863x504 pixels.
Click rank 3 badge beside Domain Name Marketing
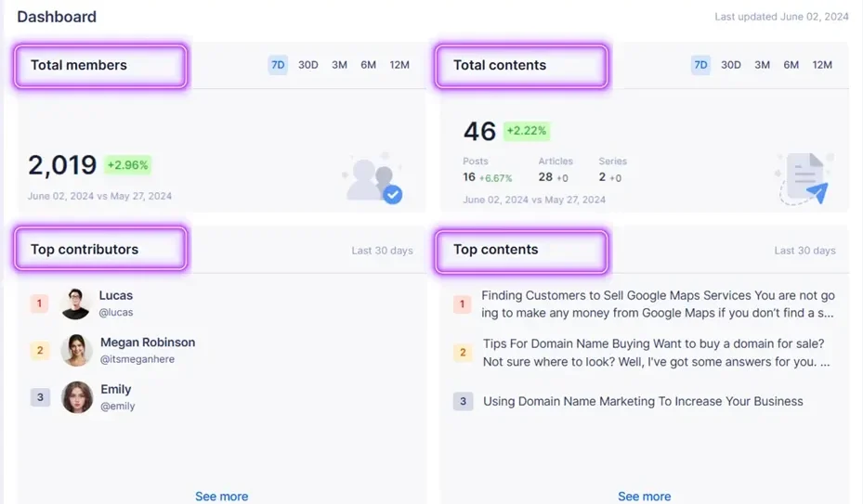[x=463, y=401]
